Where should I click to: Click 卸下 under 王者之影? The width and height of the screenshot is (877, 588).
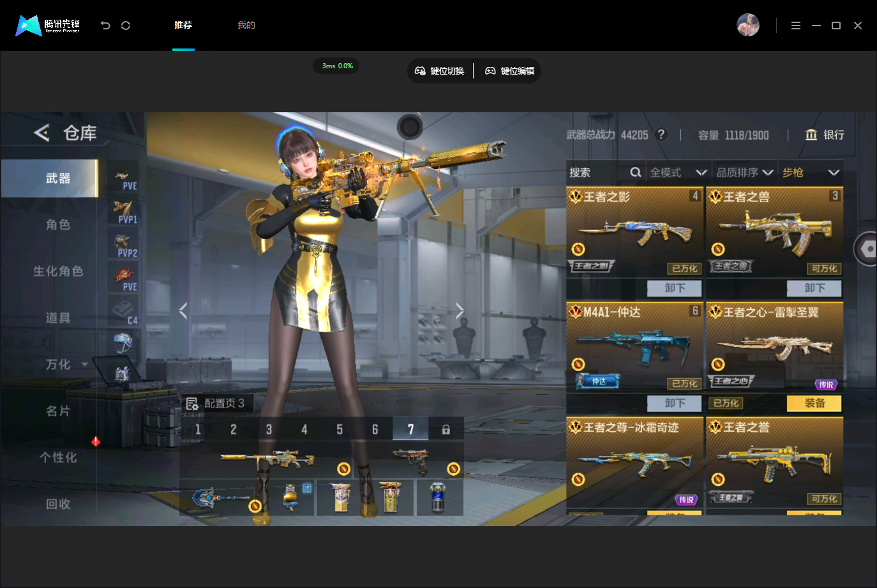point(674,288)
